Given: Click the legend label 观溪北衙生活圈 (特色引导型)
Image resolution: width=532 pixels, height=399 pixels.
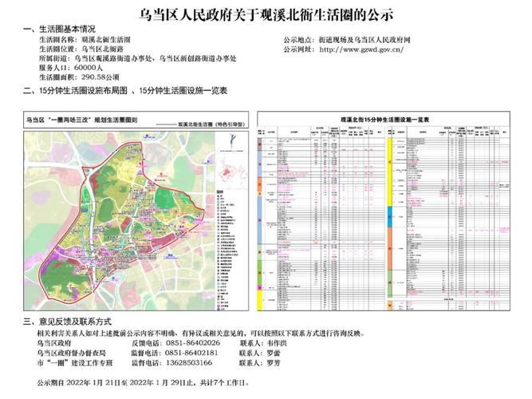Looking at the screenshot, I should 211,124.
